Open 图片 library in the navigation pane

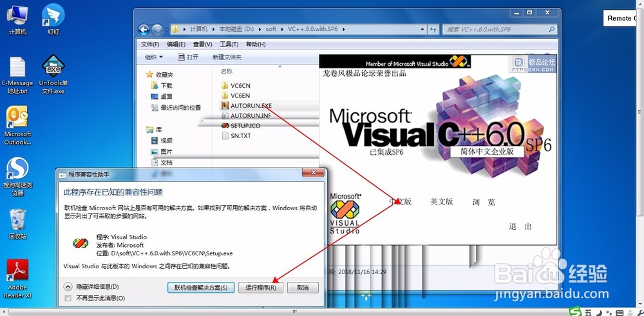point(162,152)
